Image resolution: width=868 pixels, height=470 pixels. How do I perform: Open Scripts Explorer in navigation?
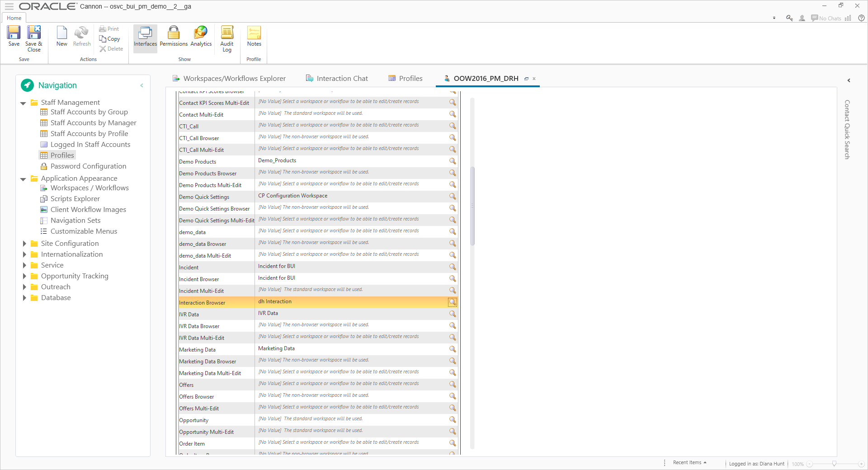[x=71, y=199]
